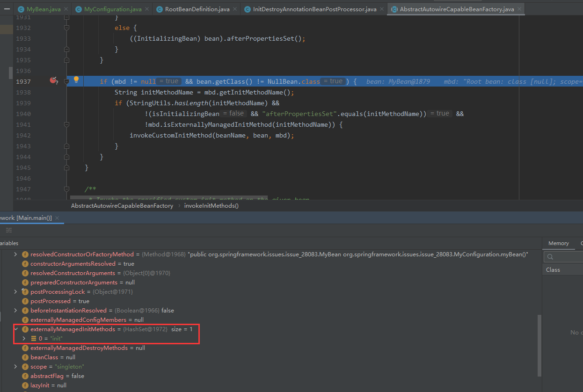The height and width of the screenshot is (392, 583).
Task: Click the field icon of externallyManagedInitMethods
Action: tap(25, 329)
